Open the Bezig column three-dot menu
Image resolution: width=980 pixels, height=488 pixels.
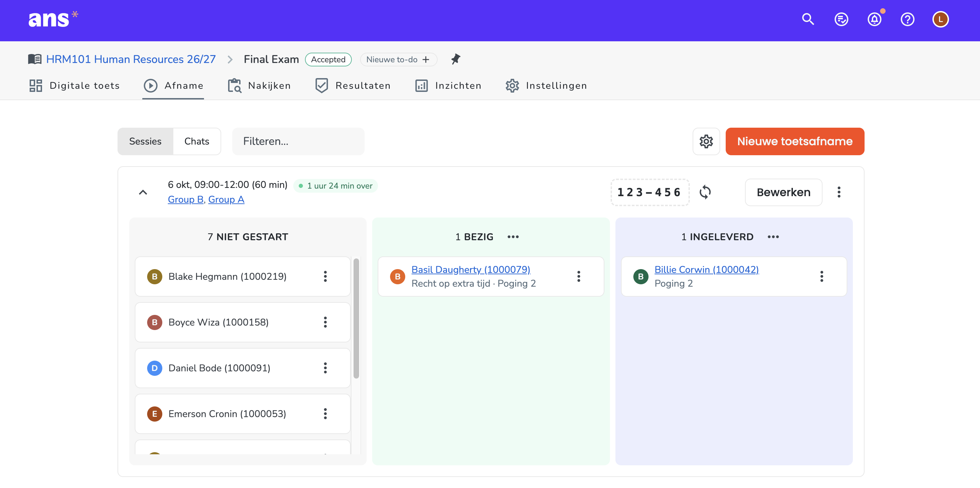[513, 237]
